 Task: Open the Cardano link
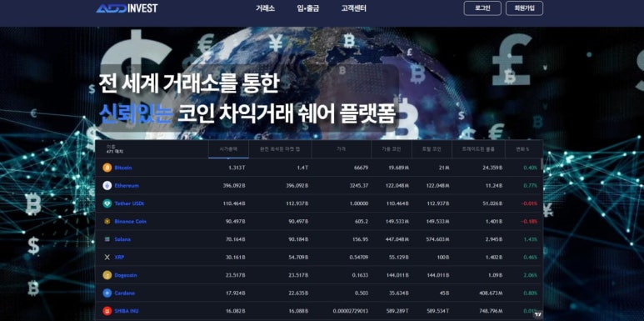point(125,293)
